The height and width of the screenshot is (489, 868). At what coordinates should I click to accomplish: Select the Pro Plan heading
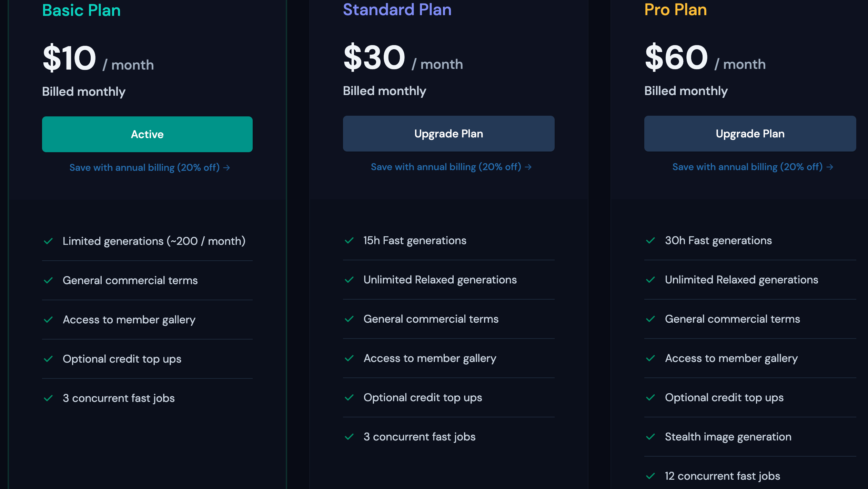coord(676,10)
